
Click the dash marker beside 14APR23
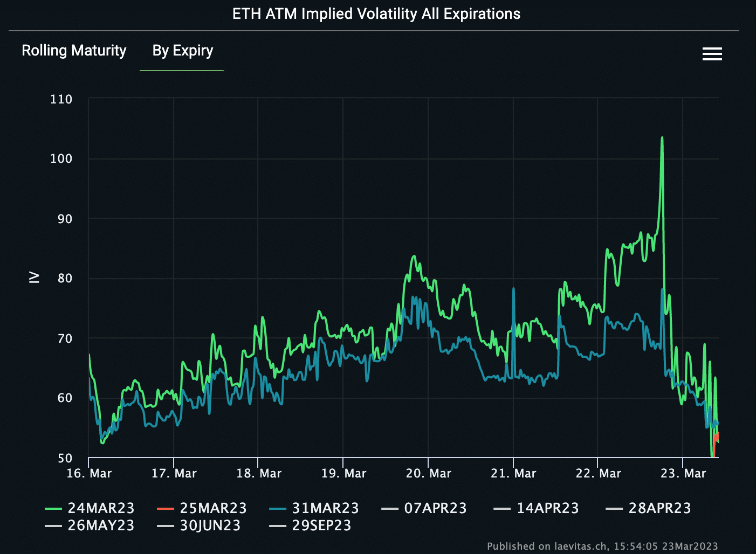click(501, 508)
